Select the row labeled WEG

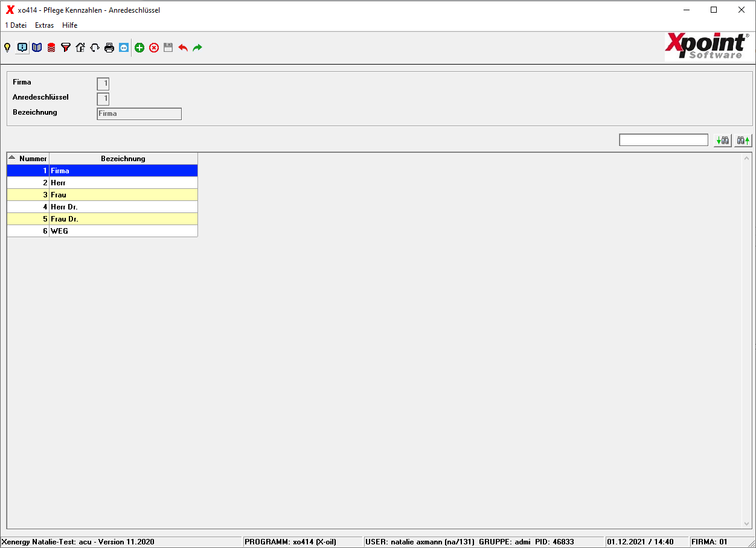coord(102,231)
